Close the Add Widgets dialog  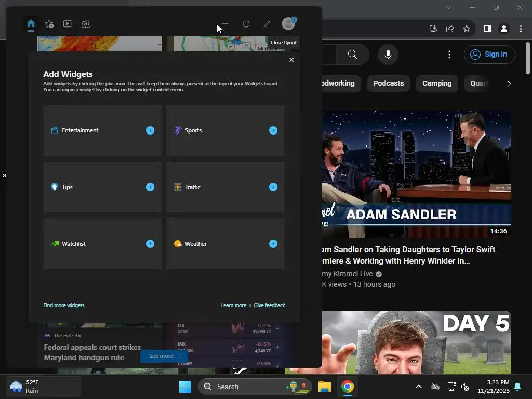coord(291,60)
